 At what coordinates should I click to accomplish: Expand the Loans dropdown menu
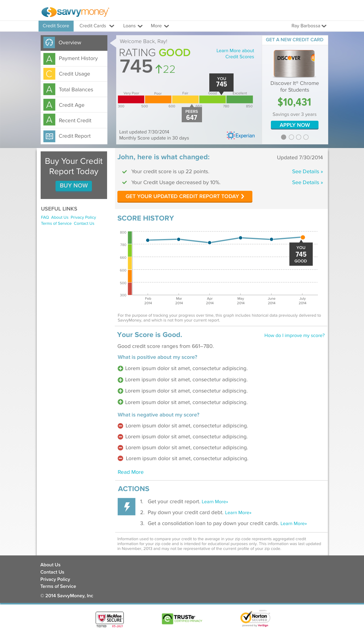133,26
